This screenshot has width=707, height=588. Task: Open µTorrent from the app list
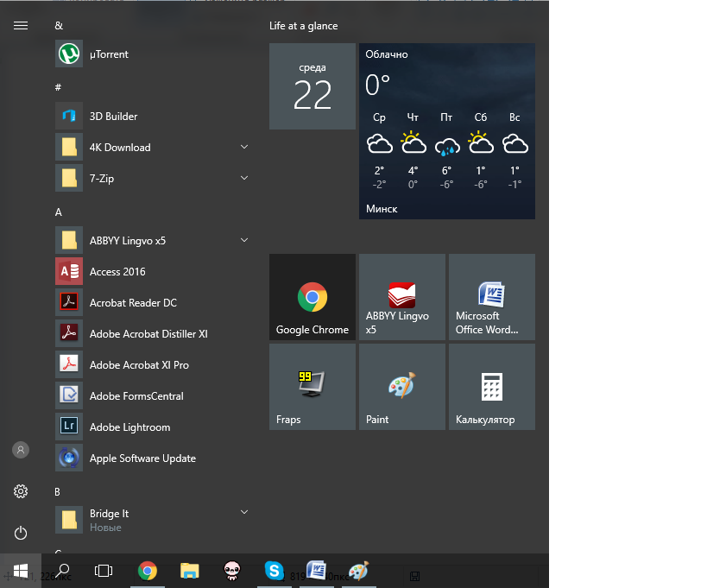pos(108,54)
